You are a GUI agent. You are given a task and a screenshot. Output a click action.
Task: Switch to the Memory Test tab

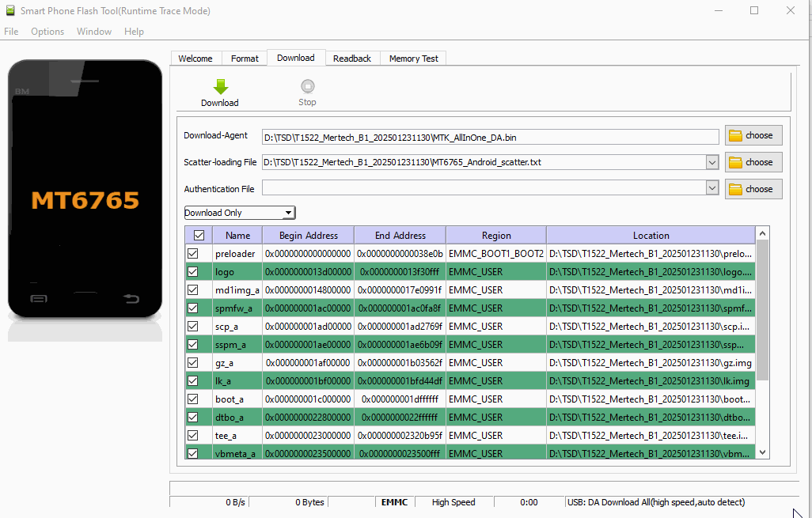tap(413, 59)
